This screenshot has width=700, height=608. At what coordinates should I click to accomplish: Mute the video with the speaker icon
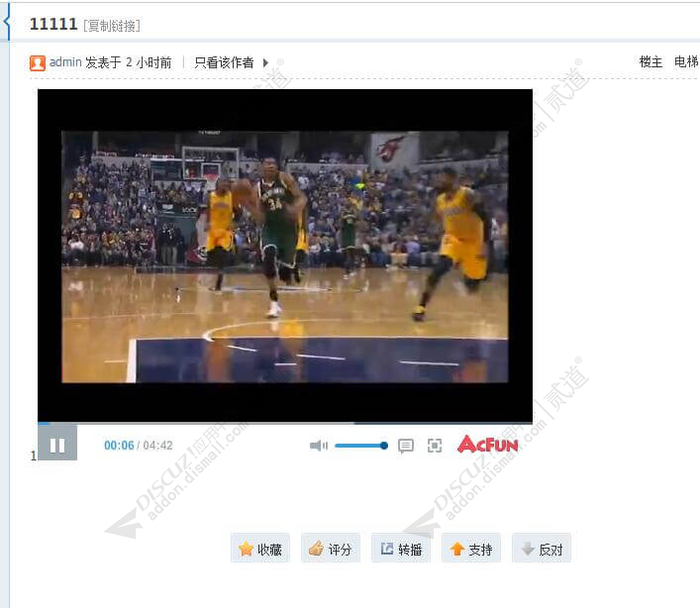(x=319, y=445)
